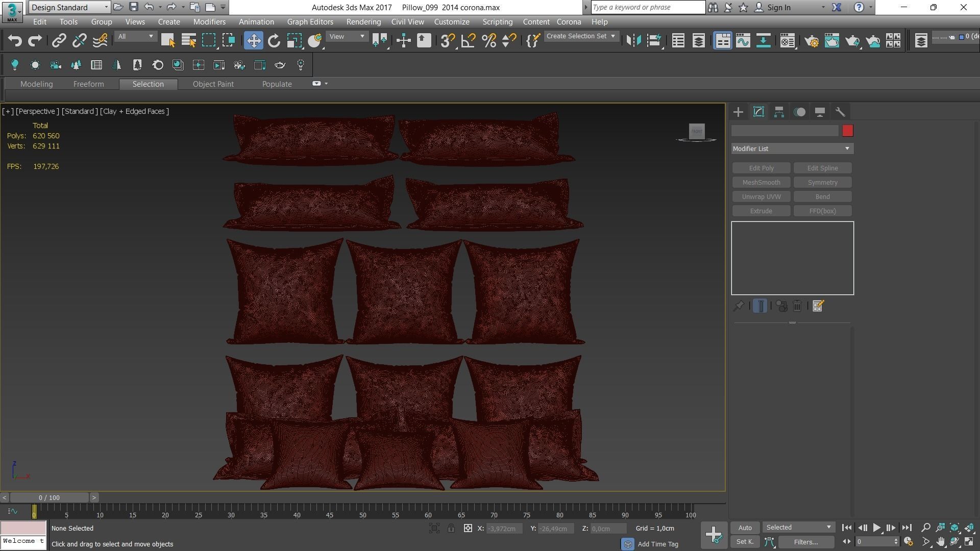Activate the Select and Scale tool

[295, 41]
